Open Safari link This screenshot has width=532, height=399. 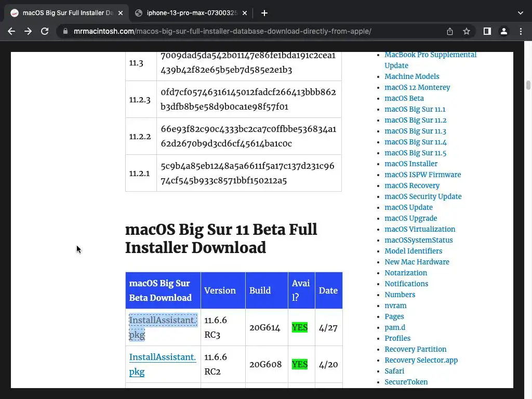(394, 371)
